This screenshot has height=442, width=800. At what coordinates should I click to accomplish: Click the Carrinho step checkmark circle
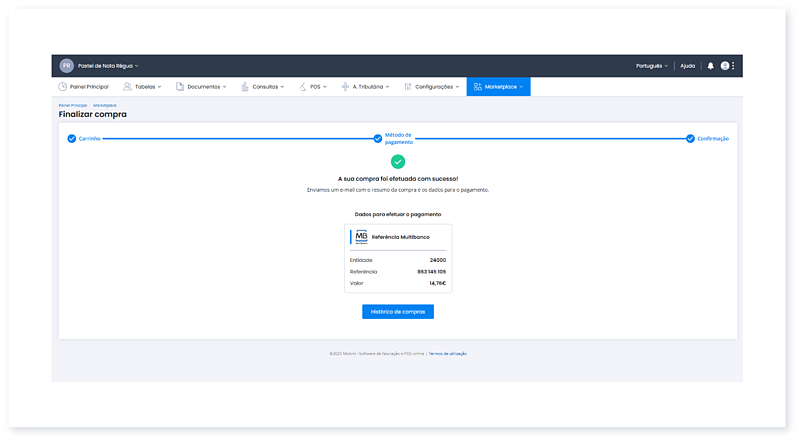click(x=71, y=138)
